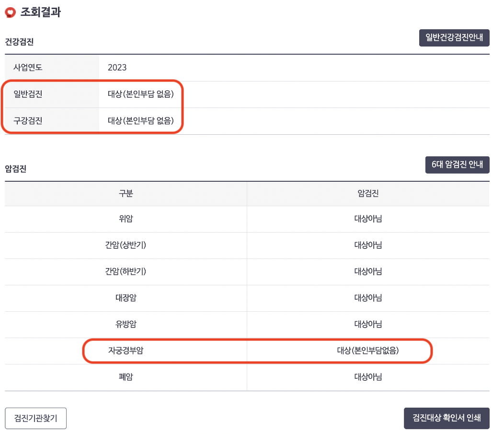
Task: Click 대상(본인부담없음) for 자궁경부암
Action: [368, 351]
